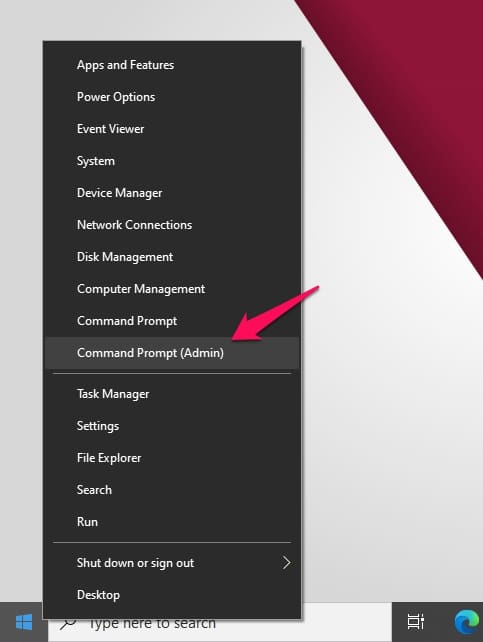The image size is (483, 642).
Task: Click the taskbar search input field
Action: coord(220,623)
